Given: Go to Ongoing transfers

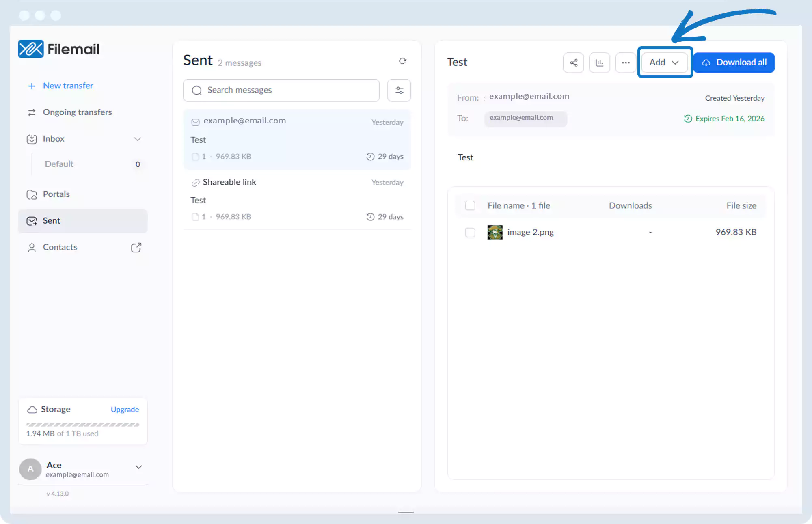Looking at the screenshot, I should click(77, 112).
